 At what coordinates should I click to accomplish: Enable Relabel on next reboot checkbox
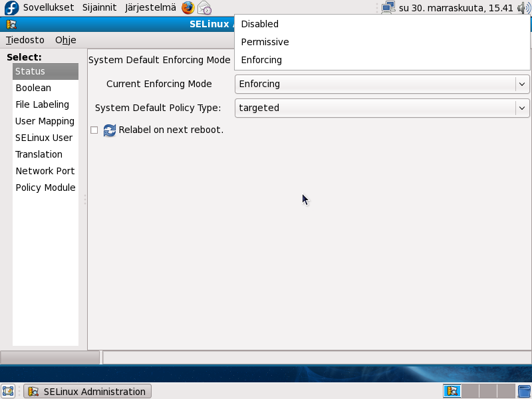(94, 130)
